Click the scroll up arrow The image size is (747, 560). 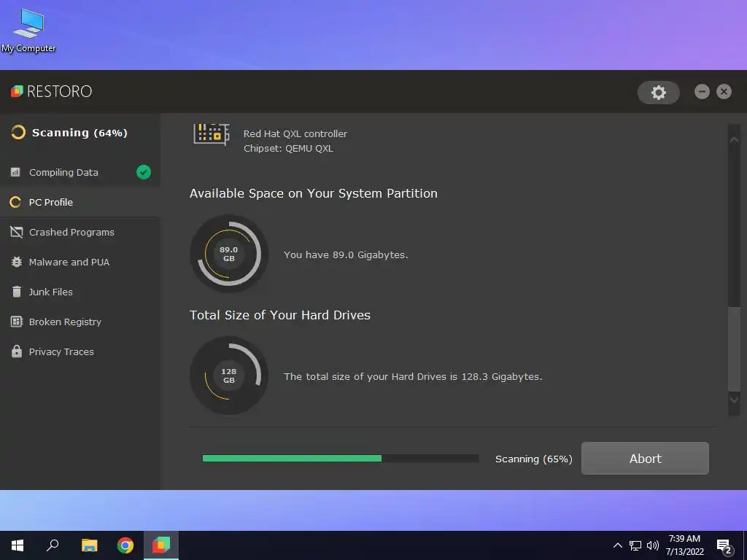point(734,139)
